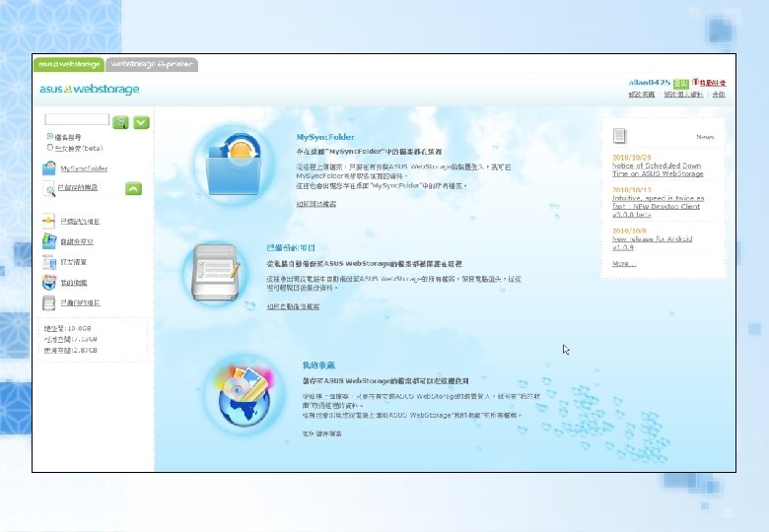Click the 10.0GB total capacity text
The image size is (769, 532).
[68, 328]
